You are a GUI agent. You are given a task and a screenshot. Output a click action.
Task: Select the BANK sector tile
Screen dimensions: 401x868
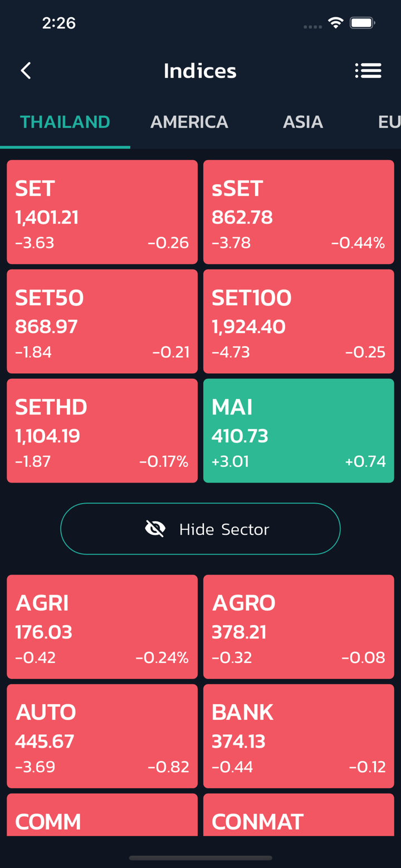point(299,736)
